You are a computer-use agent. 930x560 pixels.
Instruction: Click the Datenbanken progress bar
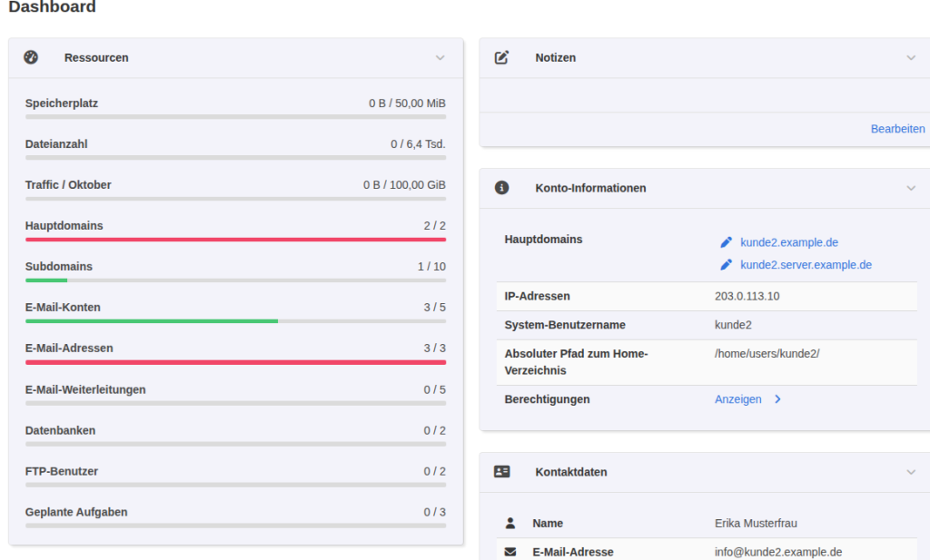(235, 444)
